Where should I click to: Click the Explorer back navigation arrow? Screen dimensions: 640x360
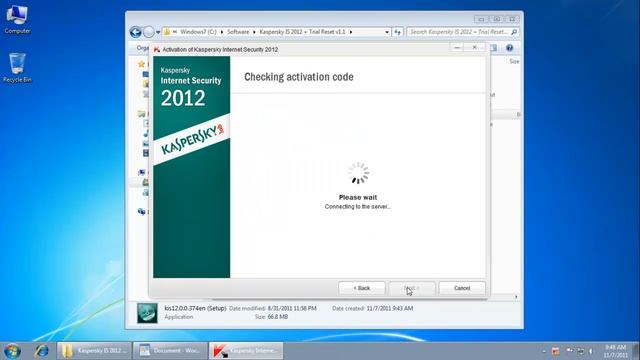pos(136,32)
